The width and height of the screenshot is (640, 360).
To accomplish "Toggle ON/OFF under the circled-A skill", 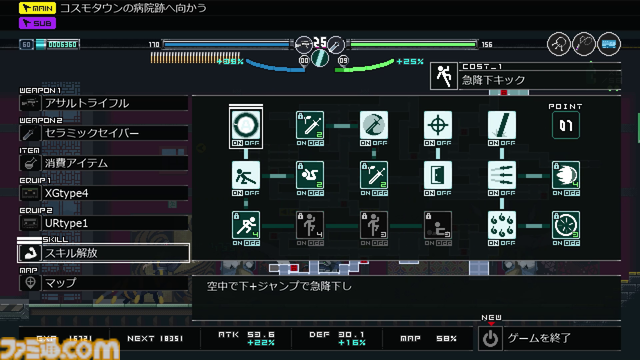I will (246, 143).
